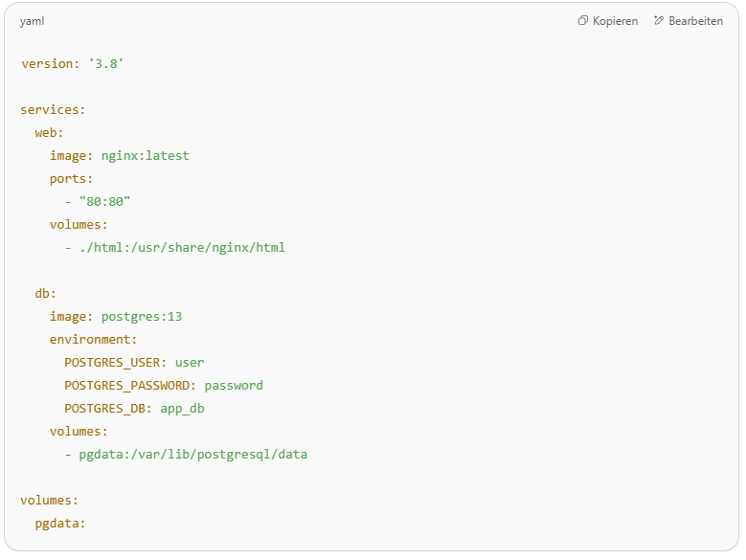Viewport: 746px width, 560px height.
Task: Click the final pgdata: line
Action: [x=60, y=524]
